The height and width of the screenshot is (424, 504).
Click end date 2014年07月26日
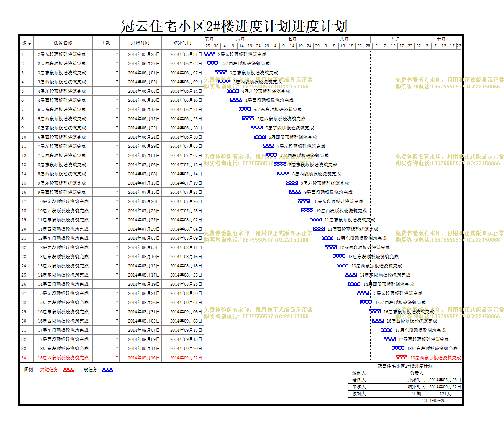point(186,201)
